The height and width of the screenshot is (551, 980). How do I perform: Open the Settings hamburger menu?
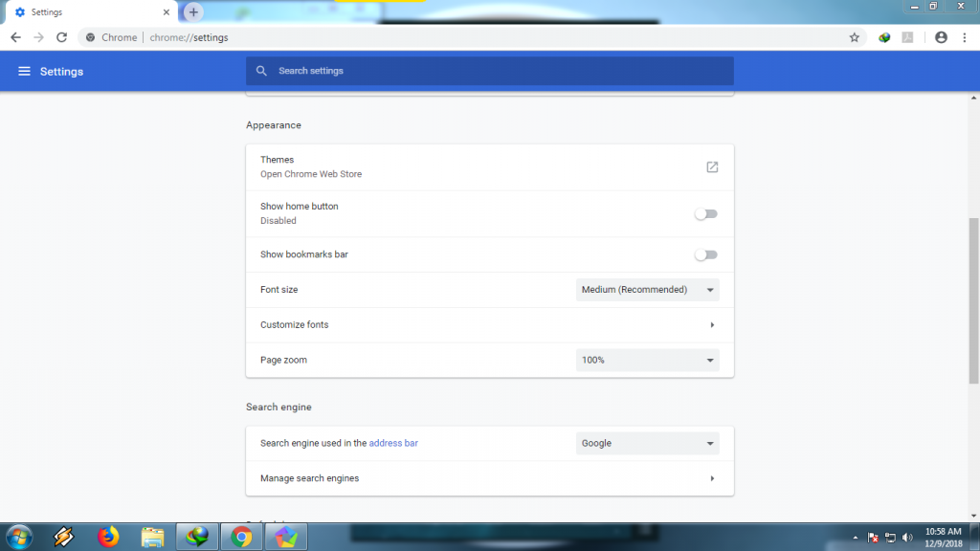[24, 72]
